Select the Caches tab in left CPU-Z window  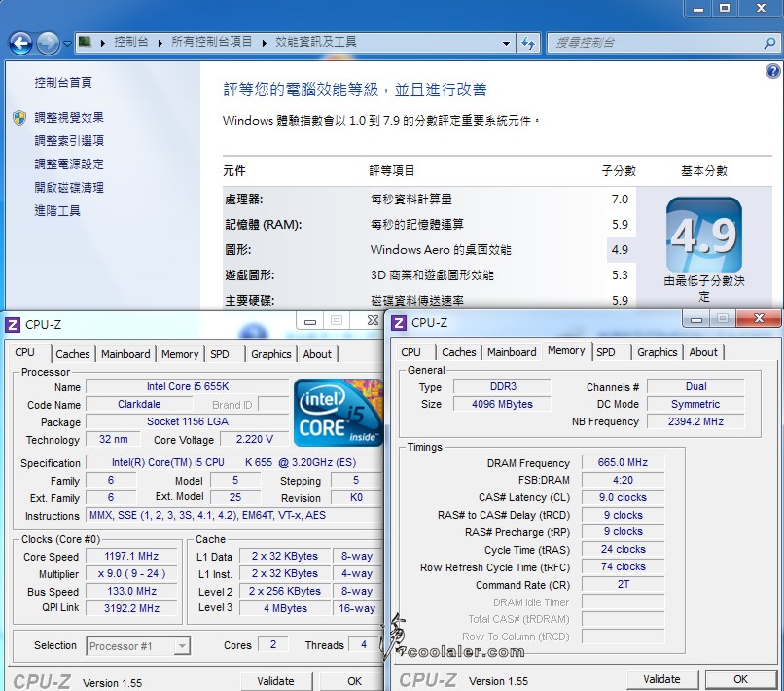point(73,354)
